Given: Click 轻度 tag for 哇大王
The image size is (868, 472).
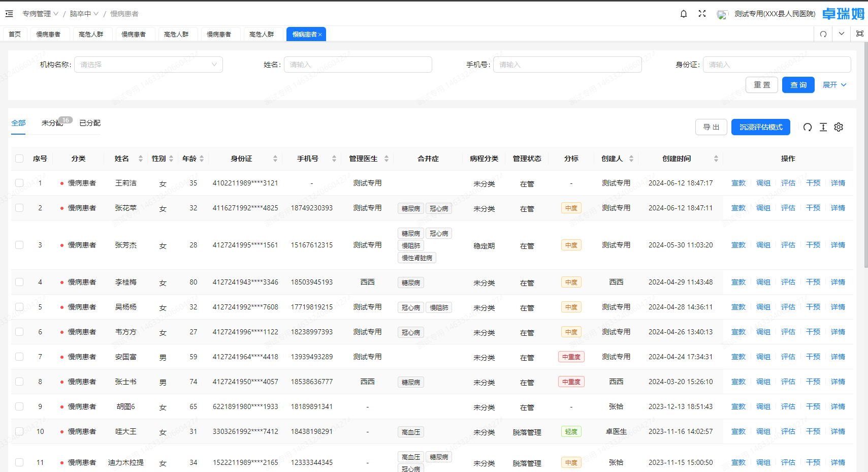Looking at the screenshot, I should 571,431.
